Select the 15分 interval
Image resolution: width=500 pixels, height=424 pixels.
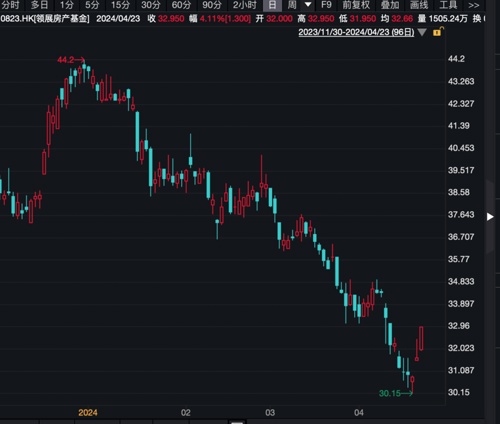pyautogui.click(x=120, y=5)
